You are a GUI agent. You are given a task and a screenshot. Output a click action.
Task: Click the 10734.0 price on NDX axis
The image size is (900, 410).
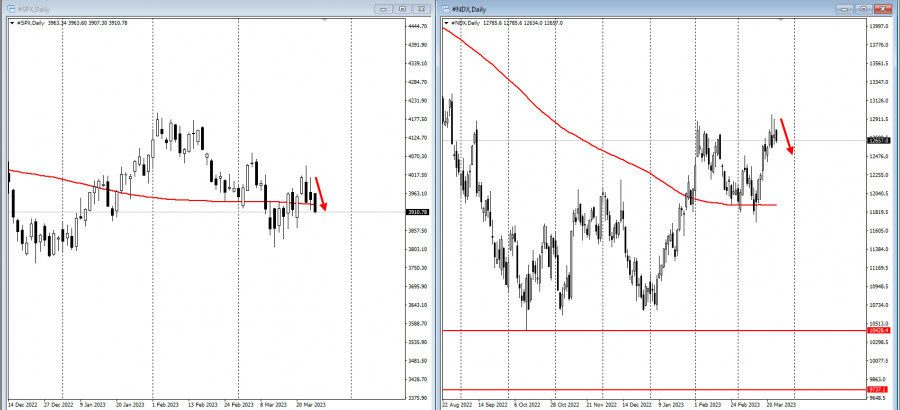880,305
